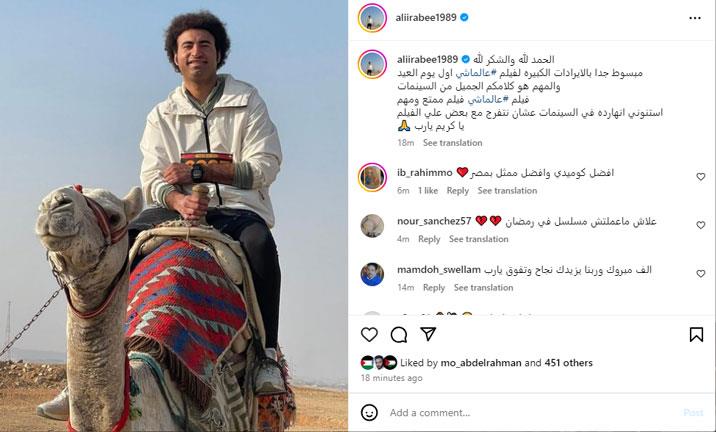Reply to nour_sanchez57's comment
This screenshot has width=716, height=432.
tap(429, 239)
